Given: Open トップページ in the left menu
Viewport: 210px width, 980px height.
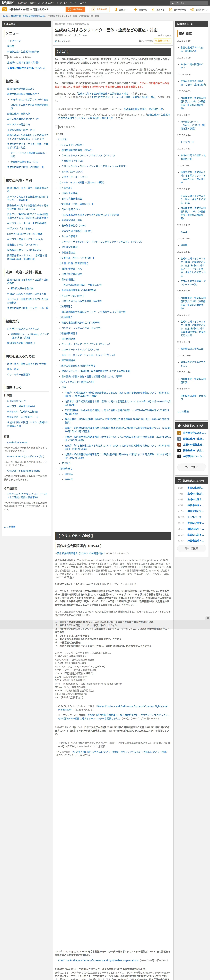Looking at the screenshot, I should [14, 41].
